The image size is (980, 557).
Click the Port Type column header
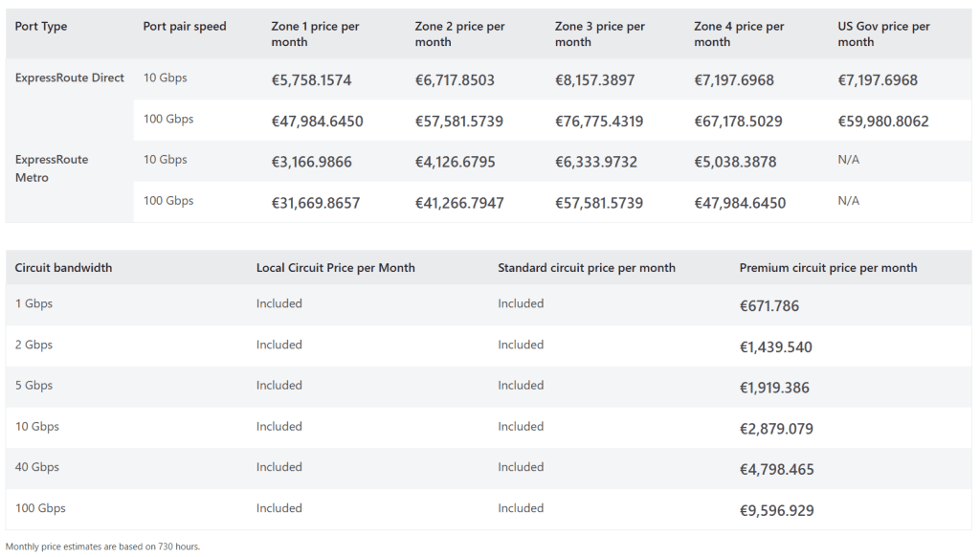click(41, 27)
